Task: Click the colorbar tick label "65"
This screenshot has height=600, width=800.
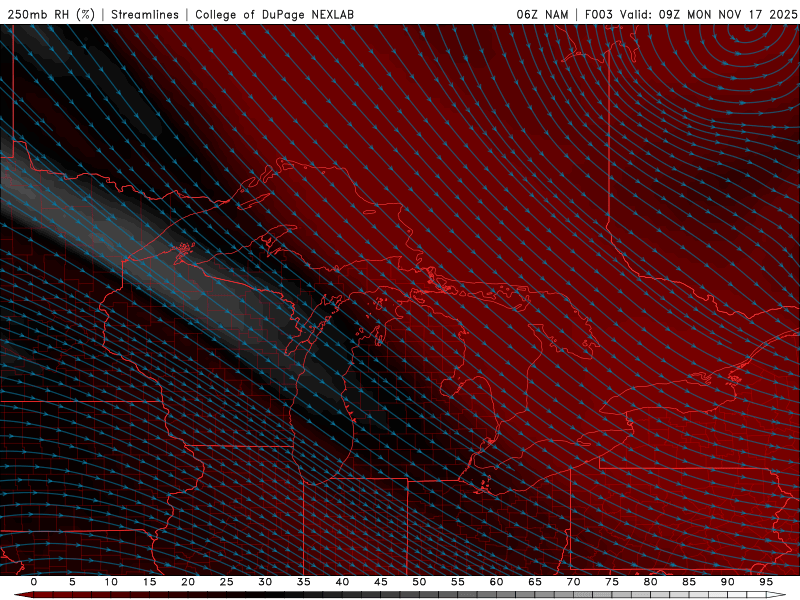Action: point(535,582)
